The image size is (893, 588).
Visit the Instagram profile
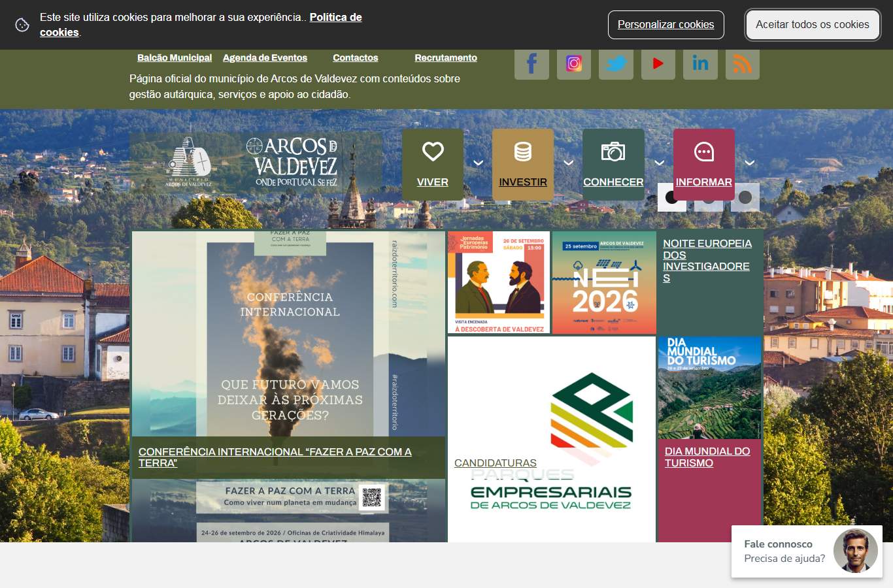(574, 63)
